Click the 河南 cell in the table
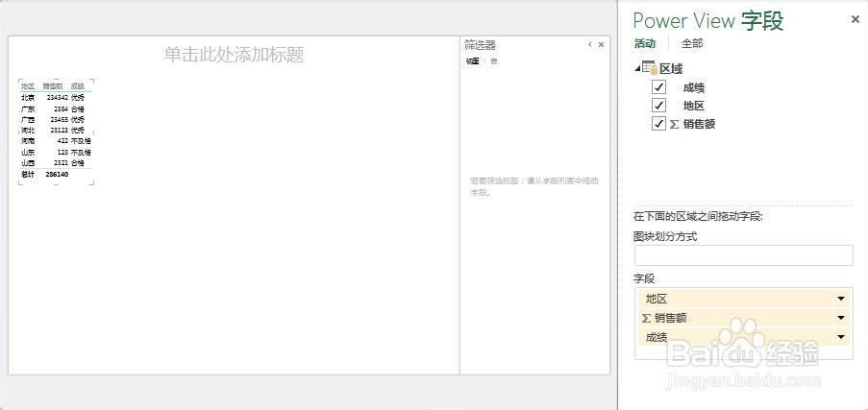868x410 pixels. pyautogui.click(x=28, y=141)
